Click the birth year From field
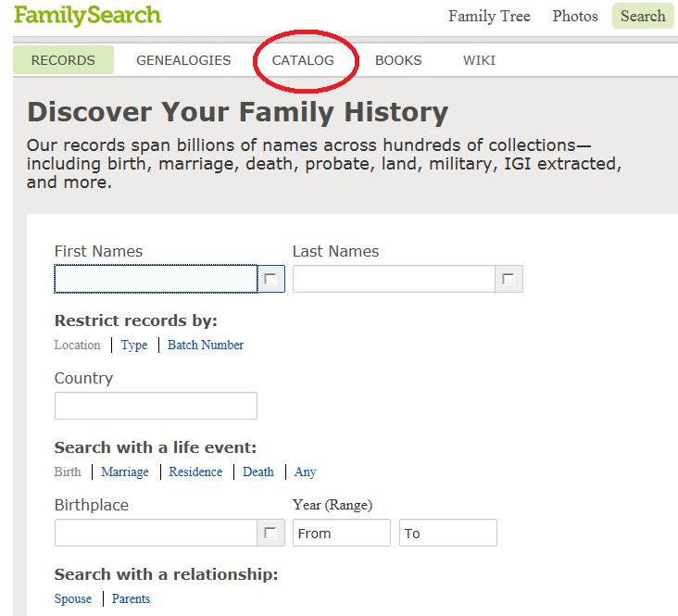 [x=342, y=533]
